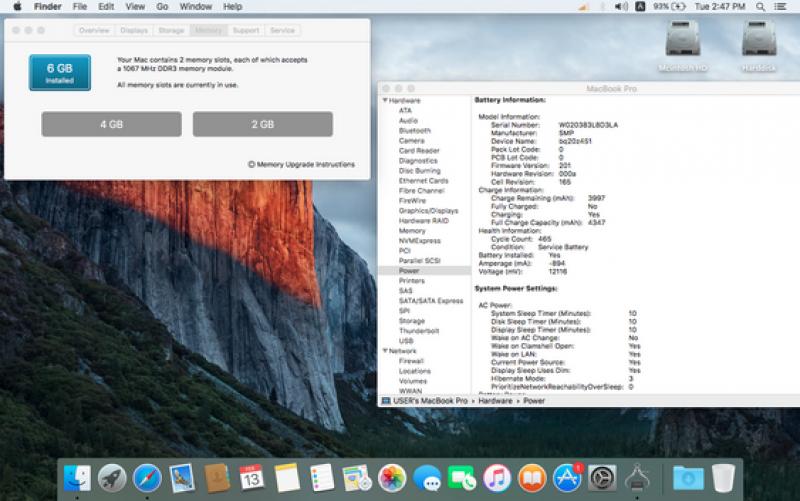Collapse the Network section in sidebar
800x501 pixels.
(x=385, y=351)
